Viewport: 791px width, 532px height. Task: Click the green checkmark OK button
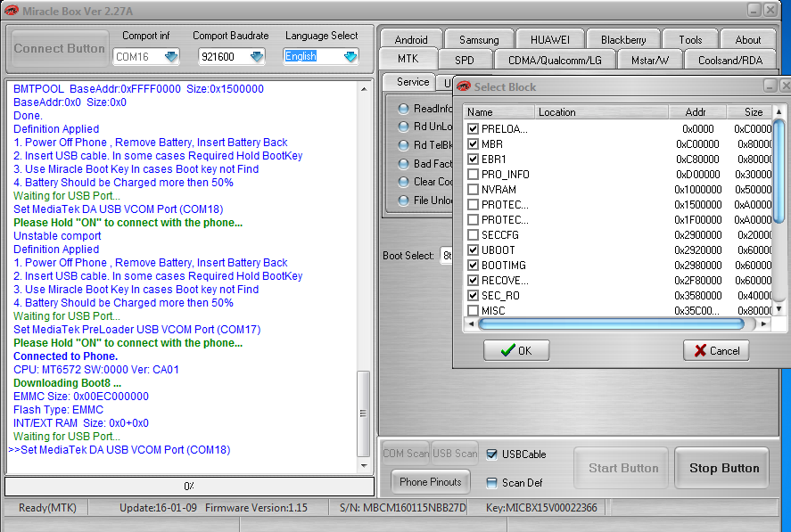516,350
